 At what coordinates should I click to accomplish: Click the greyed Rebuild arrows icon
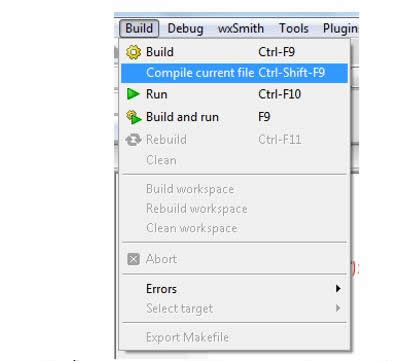133,140
